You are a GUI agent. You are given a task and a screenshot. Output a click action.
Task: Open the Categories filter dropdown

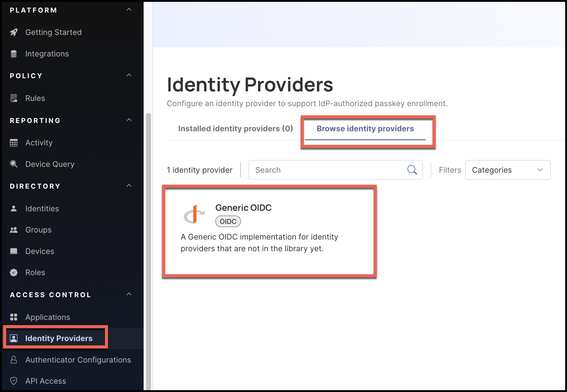507,170
